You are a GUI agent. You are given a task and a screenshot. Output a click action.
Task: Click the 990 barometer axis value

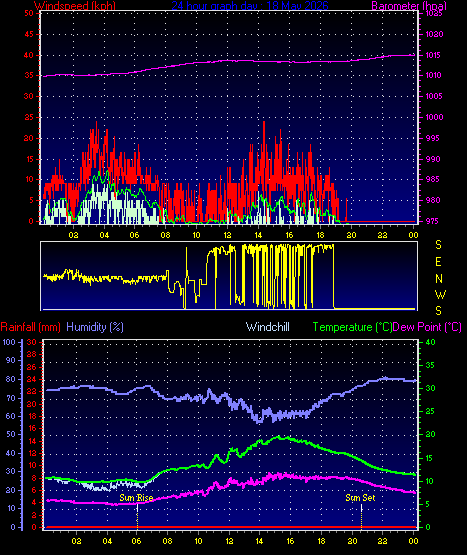tap(433, 159)
